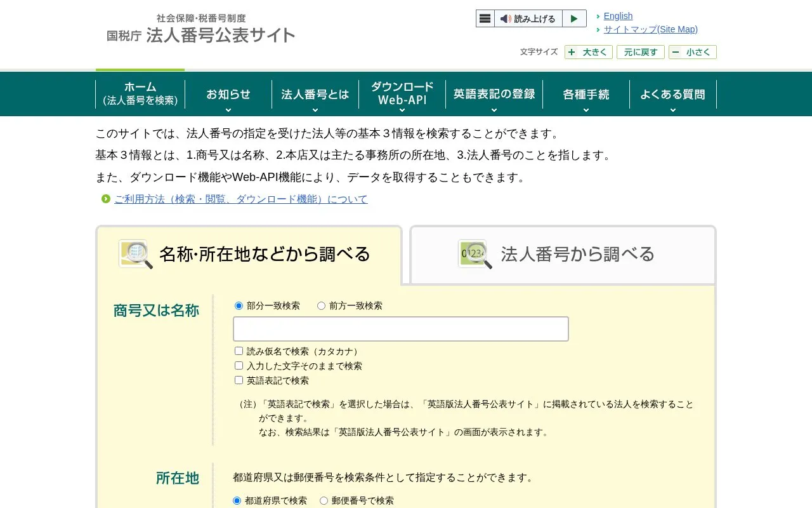Screen dimensions: 812x508
Task: Select 前方一致検索 radio button
Action: pos(322,305)
